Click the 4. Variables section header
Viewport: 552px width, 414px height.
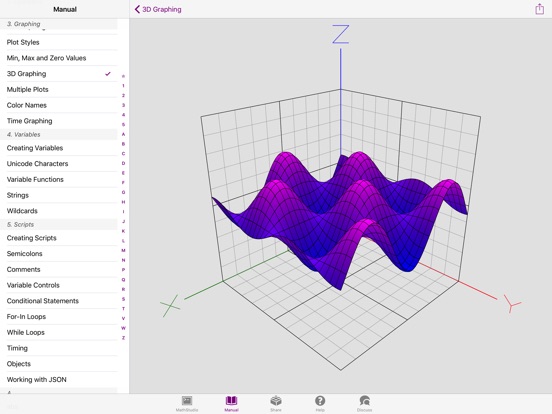(x=58, y=134)
